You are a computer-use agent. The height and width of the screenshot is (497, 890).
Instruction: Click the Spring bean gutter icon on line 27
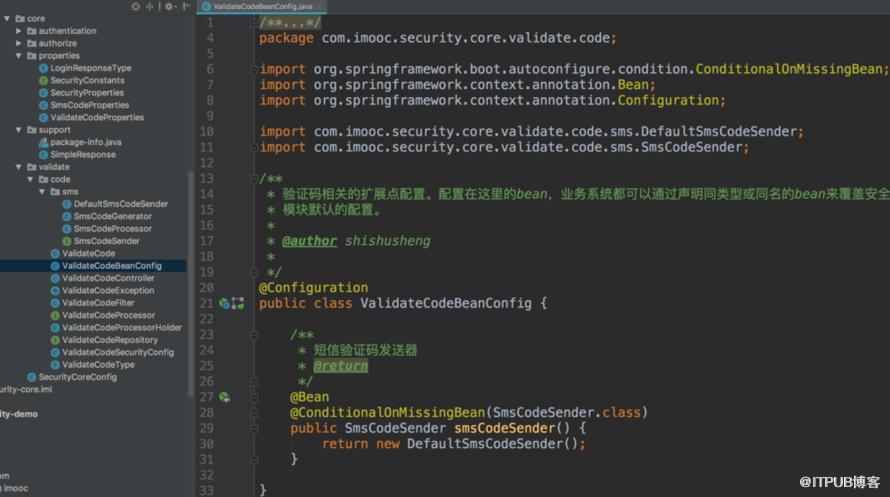click(224, 397)
